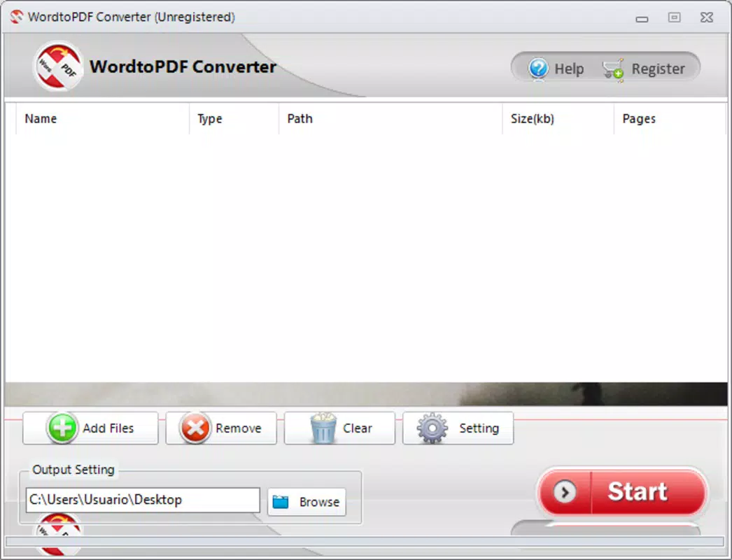
Task: Click the gear Setting icon
Action: pos(432,428)
